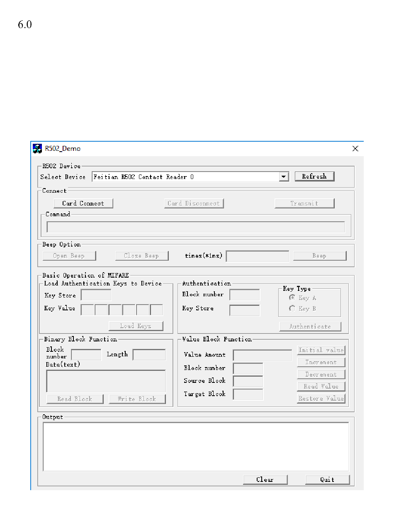Click the Close Beep button
This screenshot has height=532, width=394.
click(142, 256)
